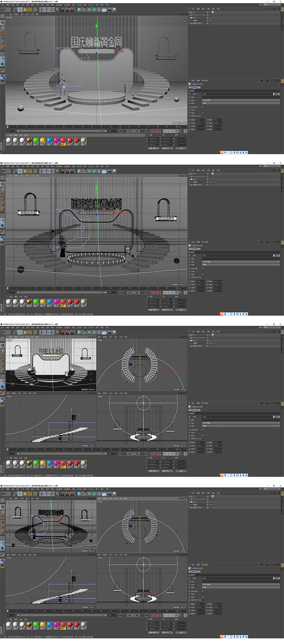
Task: Click Offset U field in wireframe single-view window
Action: 201,282
